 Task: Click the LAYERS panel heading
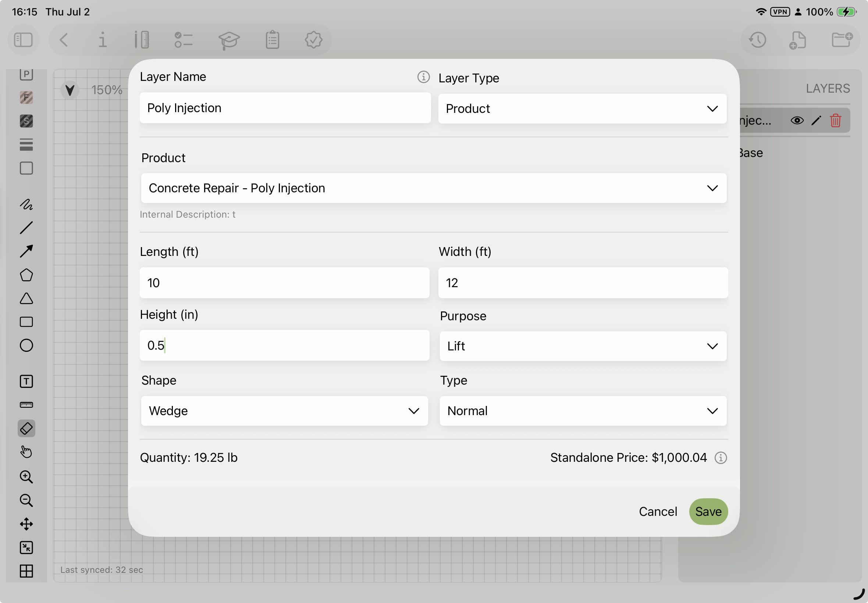tap(828, 88)
